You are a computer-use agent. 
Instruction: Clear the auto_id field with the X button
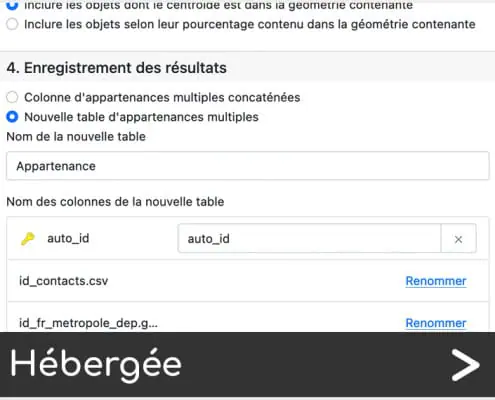(x=458, y=239)
